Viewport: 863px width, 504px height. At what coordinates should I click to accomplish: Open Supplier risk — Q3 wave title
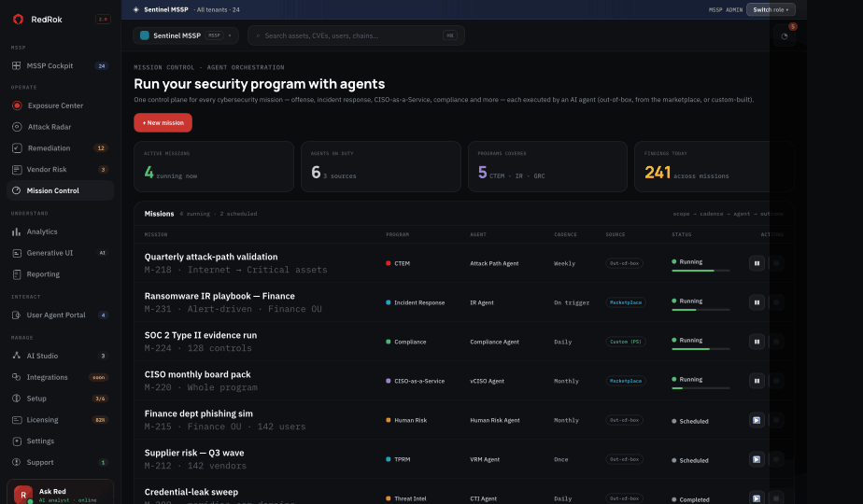[193, 453]
